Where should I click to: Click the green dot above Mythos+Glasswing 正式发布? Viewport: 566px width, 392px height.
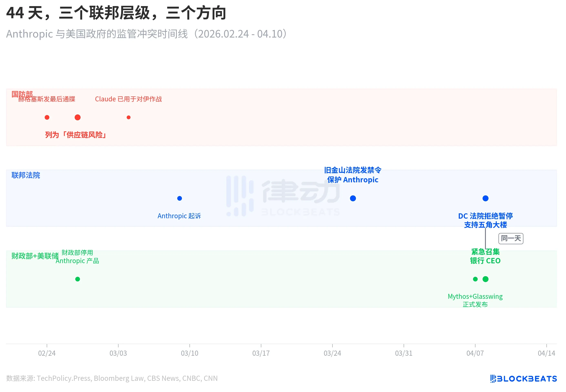coord(475,279)
